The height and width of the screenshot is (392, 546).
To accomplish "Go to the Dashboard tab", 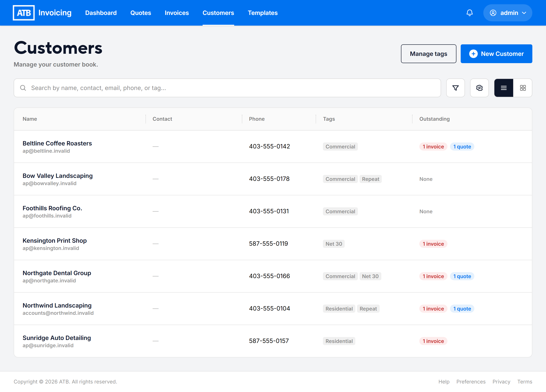I will click(101, 13).
